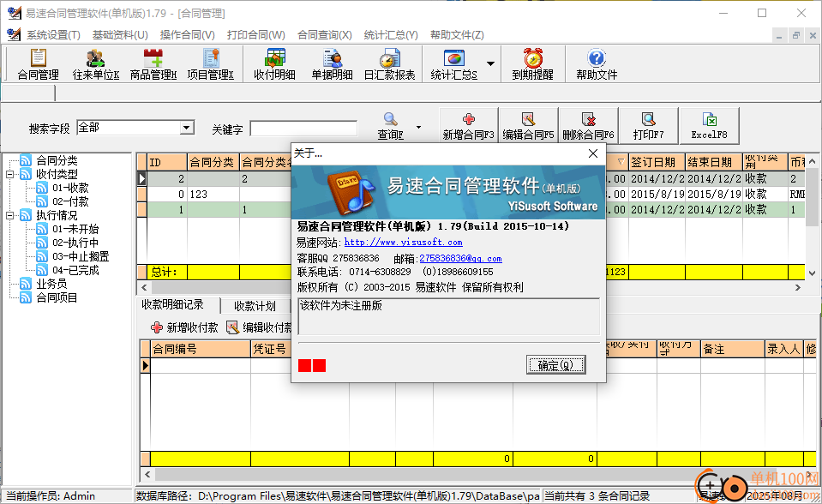The image size is (822, 504).
Task: Select 02-付款 tree node
Action: click(x=70, y=201)
